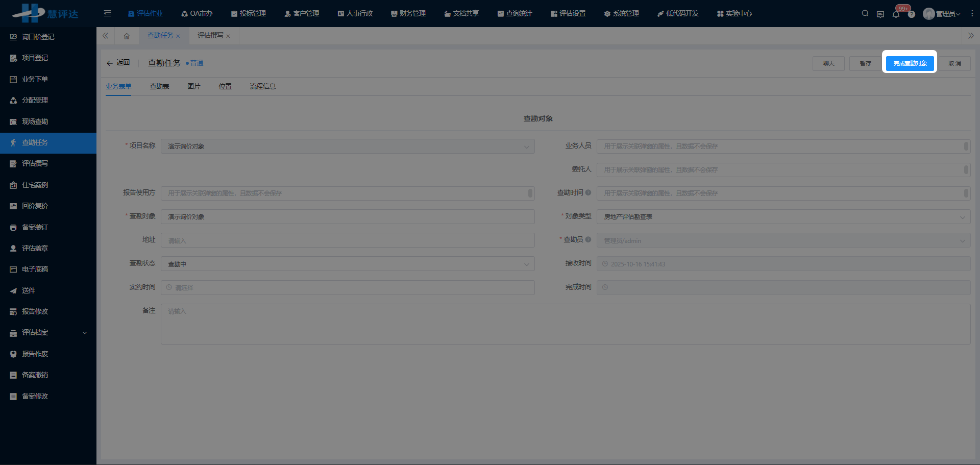Screen dimensions: 980x465
Task: Collapse the 评估档案 sidebar group
Action: point(84,332)
